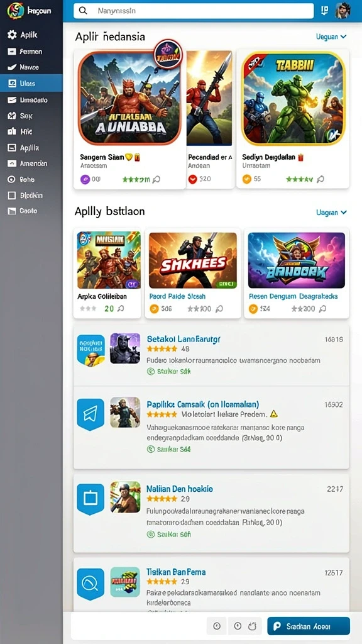Click the warning triangle icon by Predem
Image resolution: width=362 pixels, height=644 pixels.
(x=274, y=414)
